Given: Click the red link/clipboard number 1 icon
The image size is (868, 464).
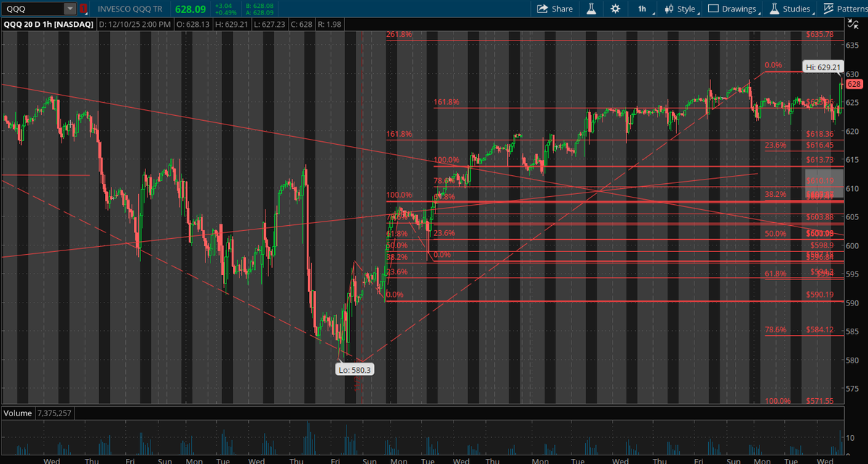Looking at the screenshot, I should click(x=84, y=9).
